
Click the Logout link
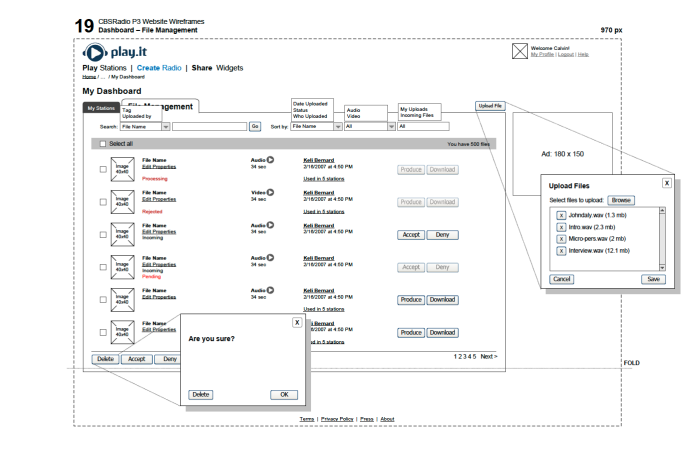pyautogui.click(x=566, y=54)
